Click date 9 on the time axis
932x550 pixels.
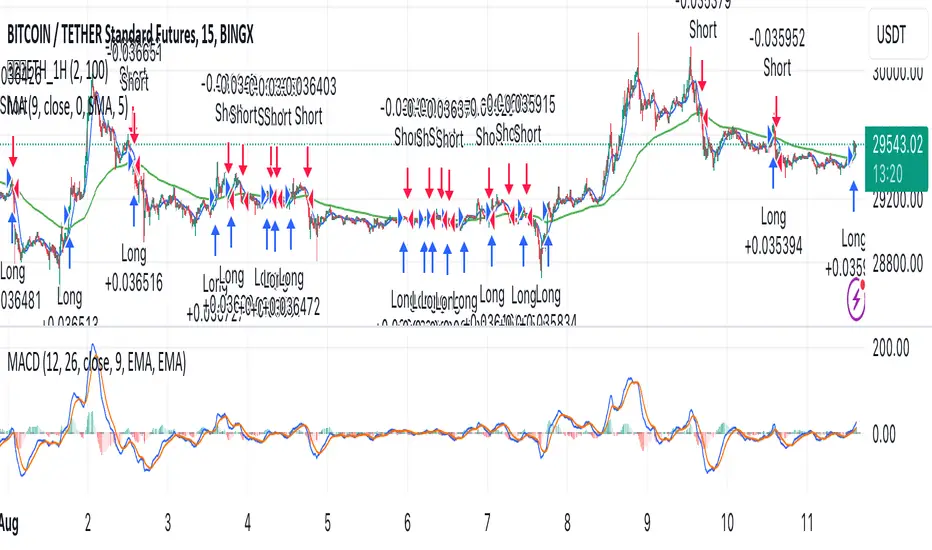click(647, 523)
